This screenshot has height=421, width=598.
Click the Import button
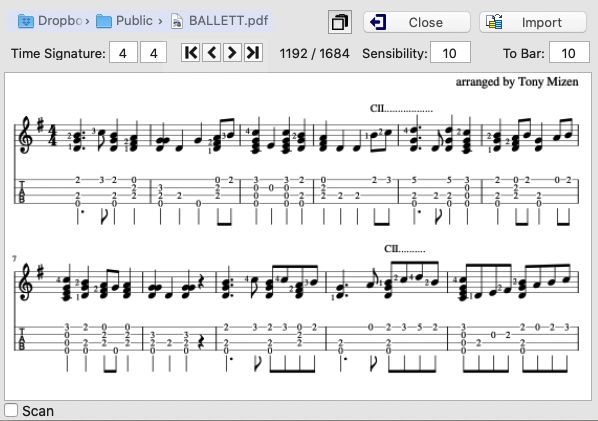(533, 22)
